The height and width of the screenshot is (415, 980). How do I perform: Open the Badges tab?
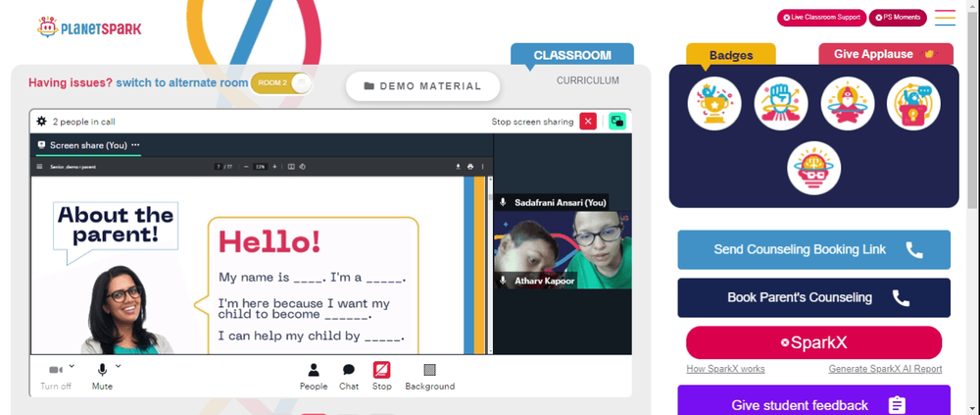[x=731, y=55]
